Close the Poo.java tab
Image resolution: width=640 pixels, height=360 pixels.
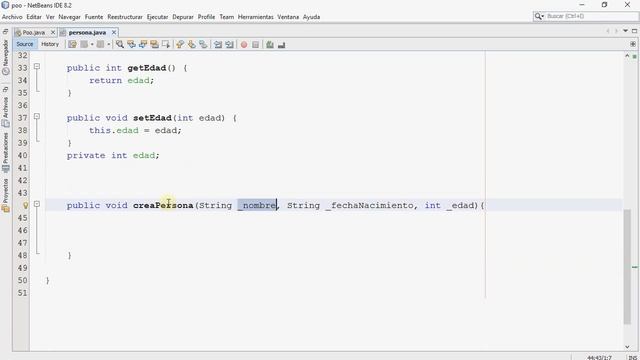coord(53,32)
